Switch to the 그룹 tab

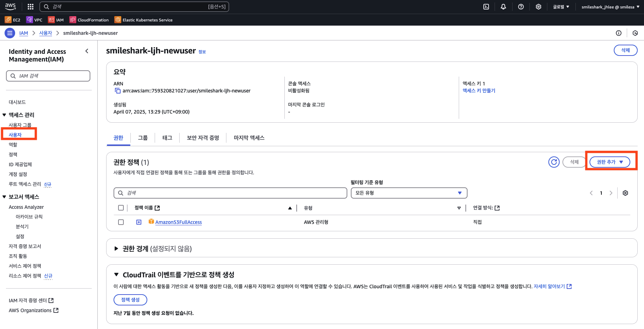pos(143,138)
